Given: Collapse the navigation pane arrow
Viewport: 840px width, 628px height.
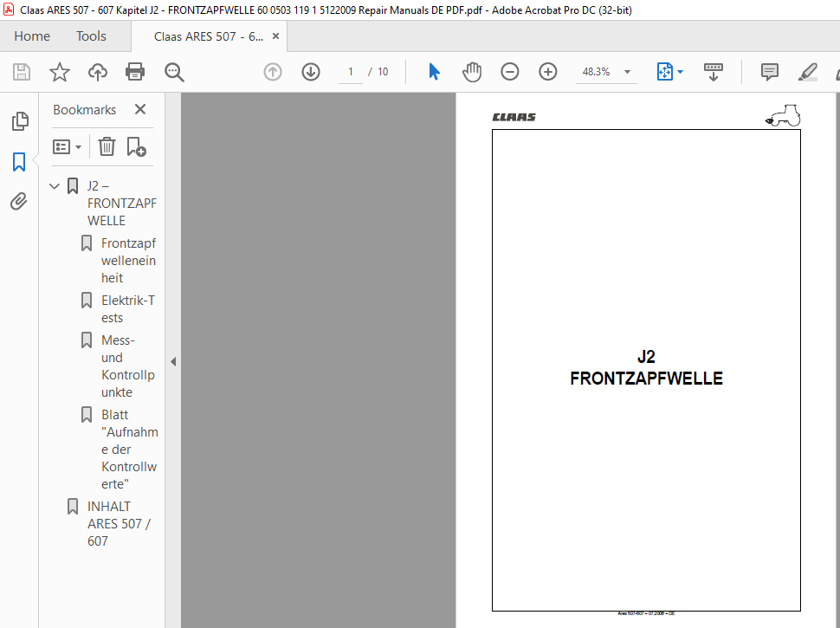Looking at the screenshot, I should click(173, 362).
